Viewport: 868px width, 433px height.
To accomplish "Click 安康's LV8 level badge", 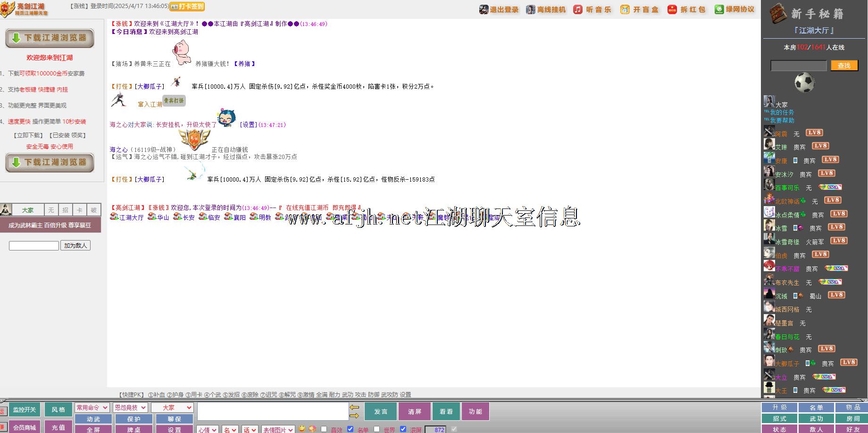I will tap(830, 159).
